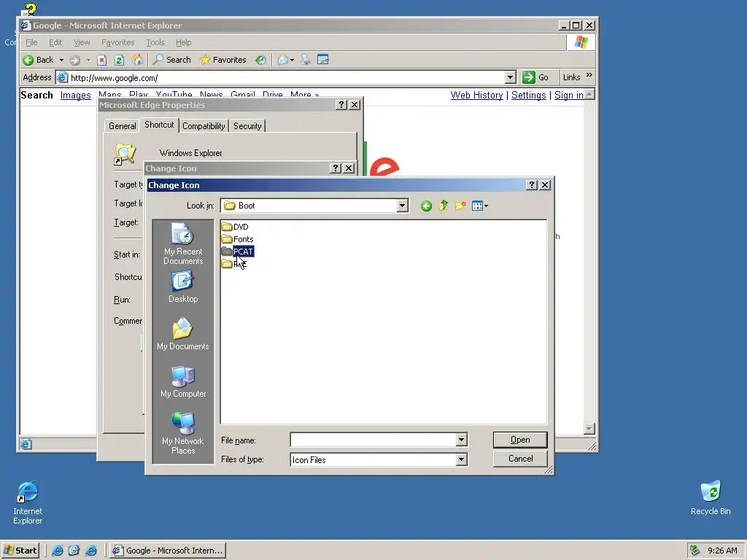The width and height of the screenshot is (747, 560).
Task: Click the IE scrollbar down arrow
Action: click(x=589, y=429)
